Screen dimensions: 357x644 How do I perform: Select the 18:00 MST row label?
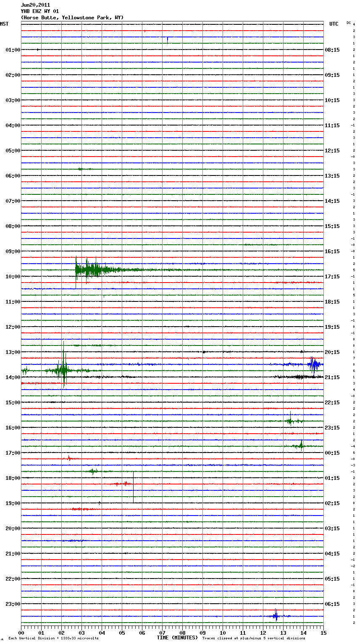coord(13,478)
